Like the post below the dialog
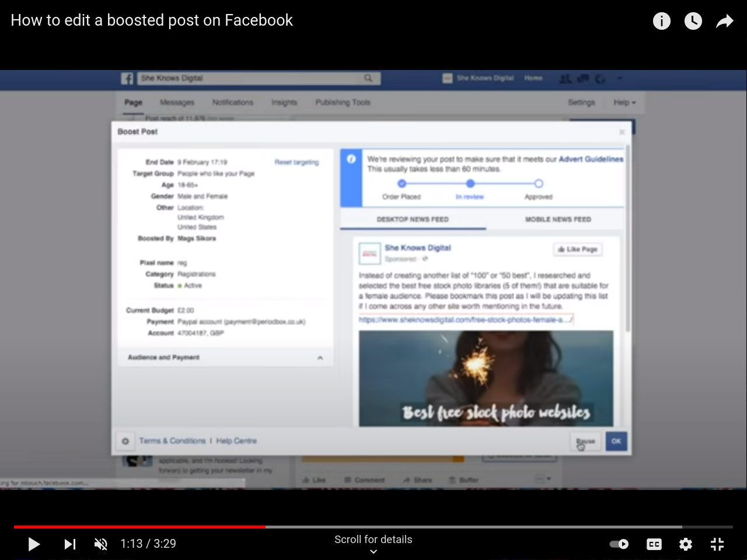This screenshot has width=747, height=560. pyautogui.click(x=314, y=480)
